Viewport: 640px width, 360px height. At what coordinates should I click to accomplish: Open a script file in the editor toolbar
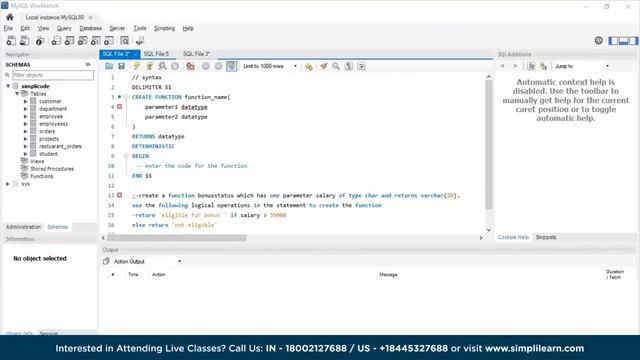coord(109,66)
